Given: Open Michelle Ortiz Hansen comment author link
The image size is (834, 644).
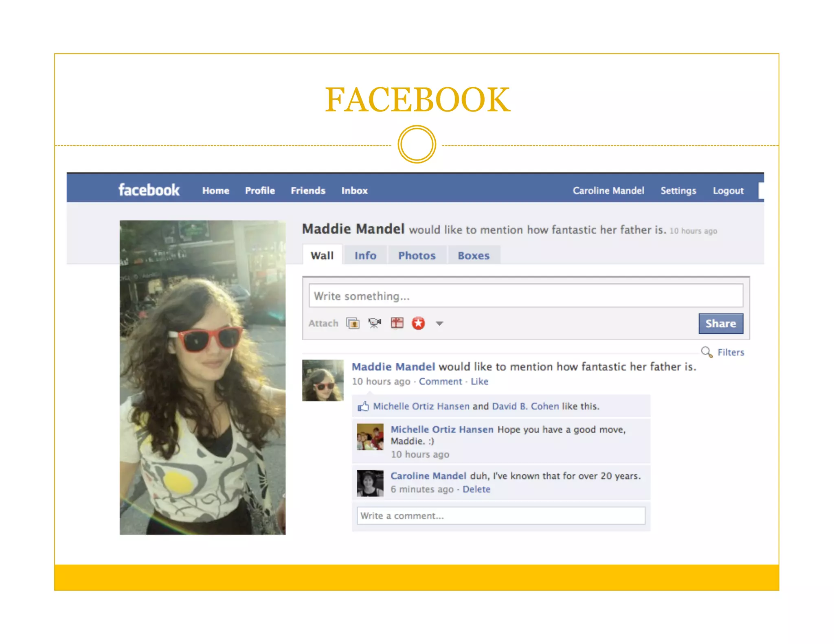Looking at the screenshot, I should (442, 429).
